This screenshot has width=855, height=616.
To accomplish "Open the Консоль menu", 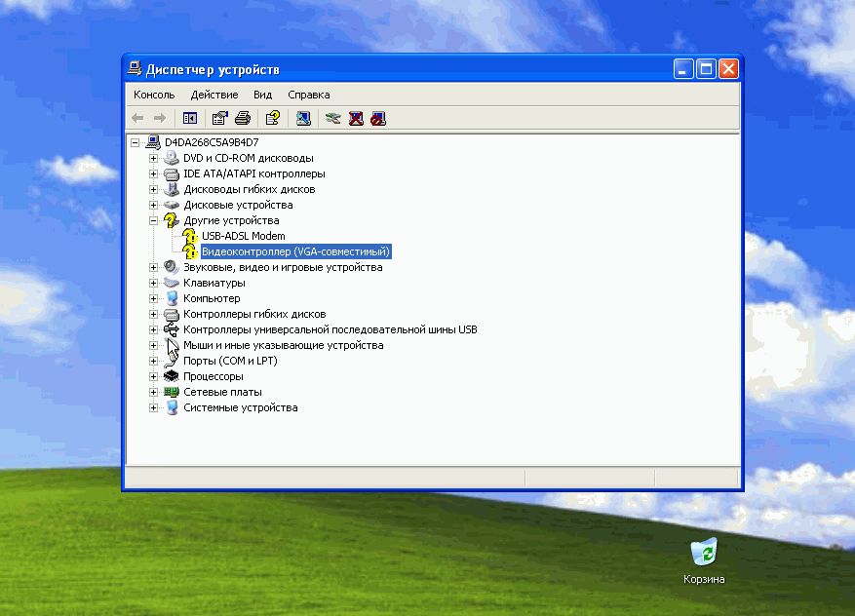I will pyautogui.click(x=154, y=95).
